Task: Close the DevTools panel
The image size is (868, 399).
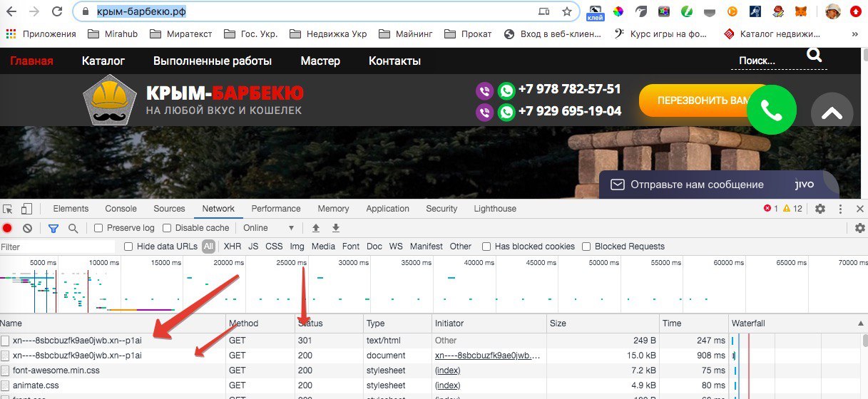Action: point(859,209)
